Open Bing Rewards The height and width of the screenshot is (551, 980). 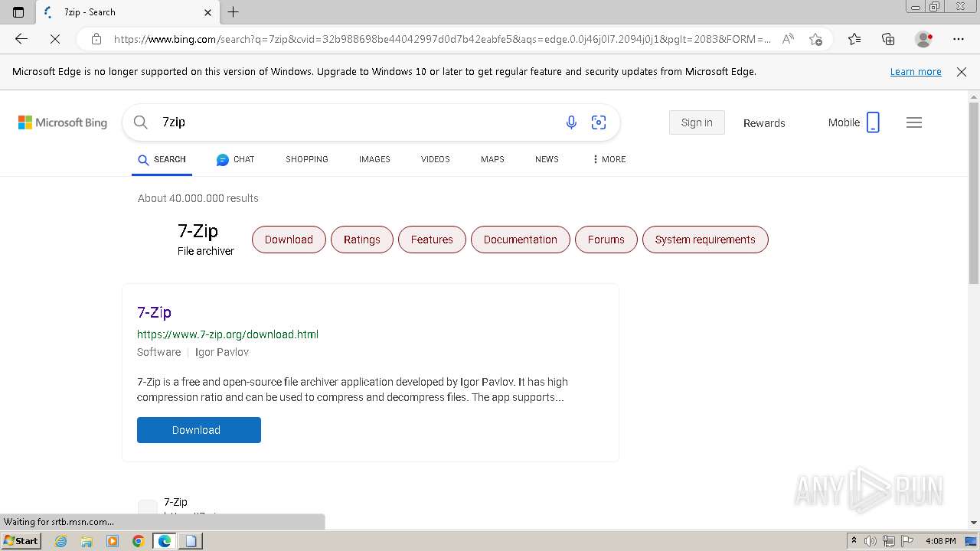[x=764, y=123]
